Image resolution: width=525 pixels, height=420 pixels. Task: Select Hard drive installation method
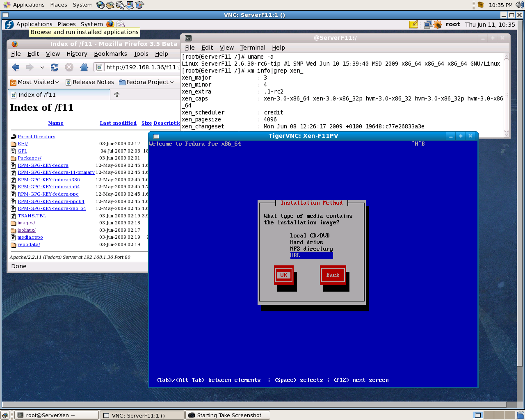tap(306, 242)
